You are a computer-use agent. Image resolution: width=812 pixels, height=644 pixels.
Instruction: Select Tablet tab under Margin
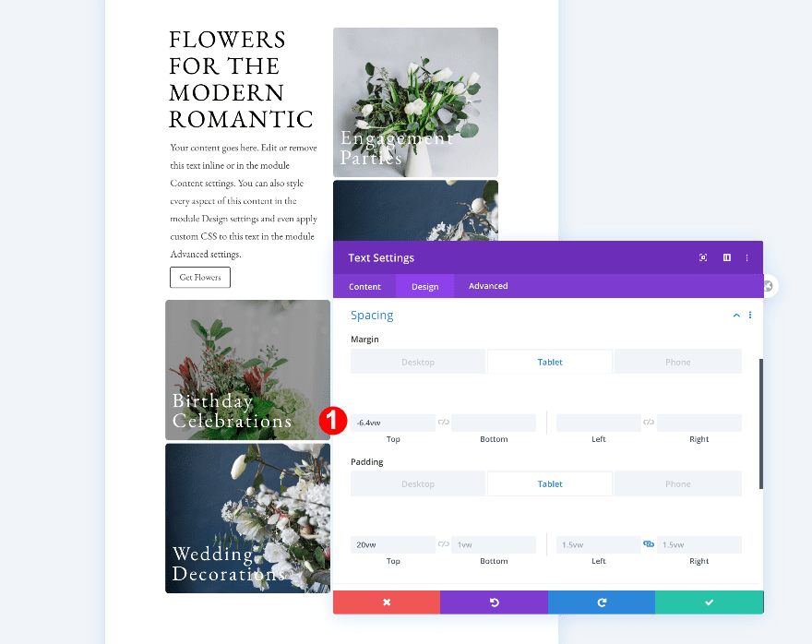pyautogui.click(x=550, y=362)
